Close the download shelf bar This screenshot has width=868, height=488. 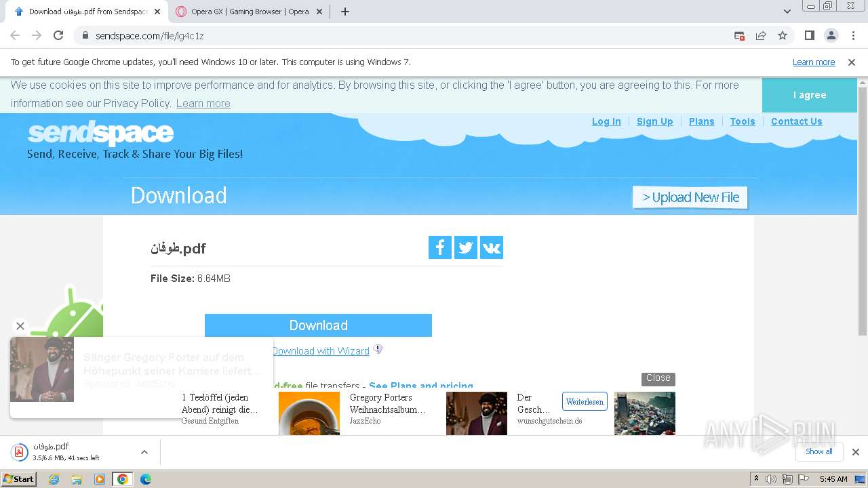click(856, 452)
